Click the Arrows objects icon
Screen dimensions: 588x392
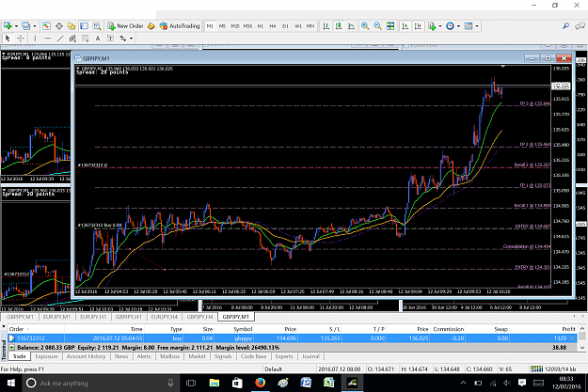(x=123, y=39)
